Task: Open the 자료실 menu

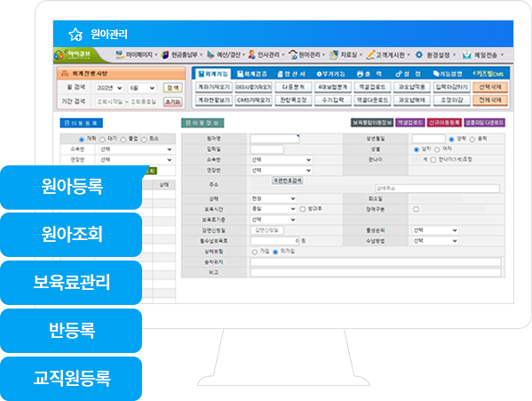Action: pyautogui.click(x=346, y=54)
